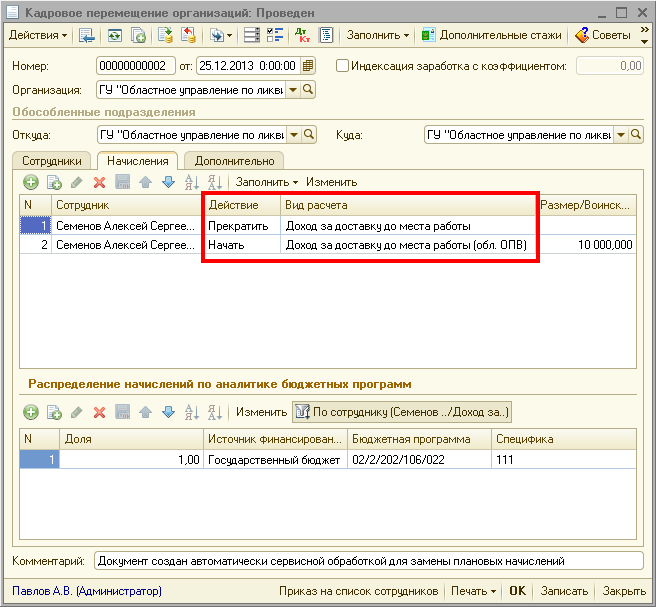Click the red Delete row icon in accruals toolbar
This screenshot has width=656, height=607.
tap(99, 182)
